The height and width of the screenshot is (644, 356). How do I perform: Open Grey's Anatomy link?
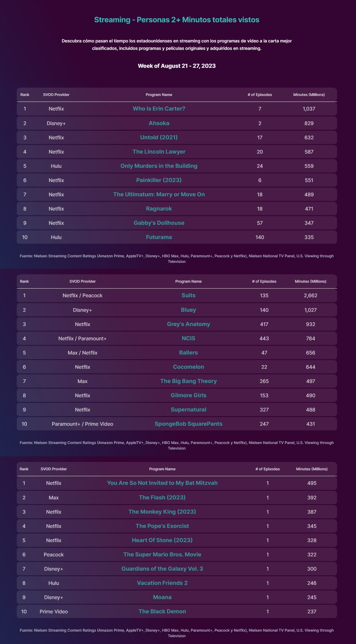click(x=188, y=324)
